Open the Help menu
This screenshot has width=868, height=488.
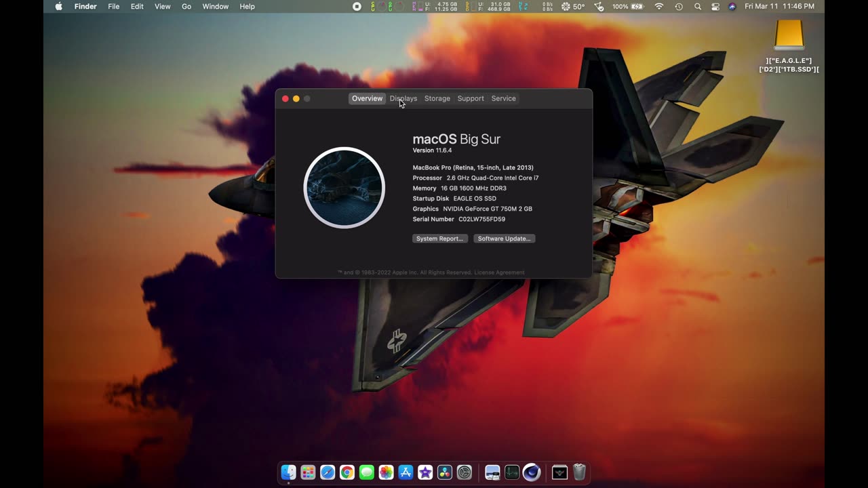248,6
